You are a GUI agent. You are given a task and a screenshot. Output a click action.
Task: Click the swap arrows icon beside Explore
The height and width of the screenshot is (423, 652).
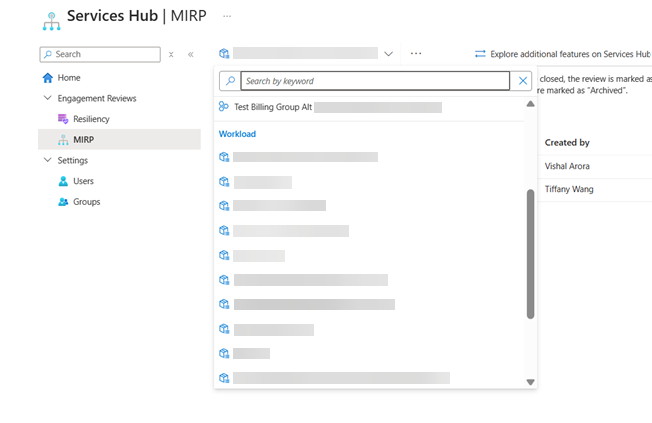point(480,54)
